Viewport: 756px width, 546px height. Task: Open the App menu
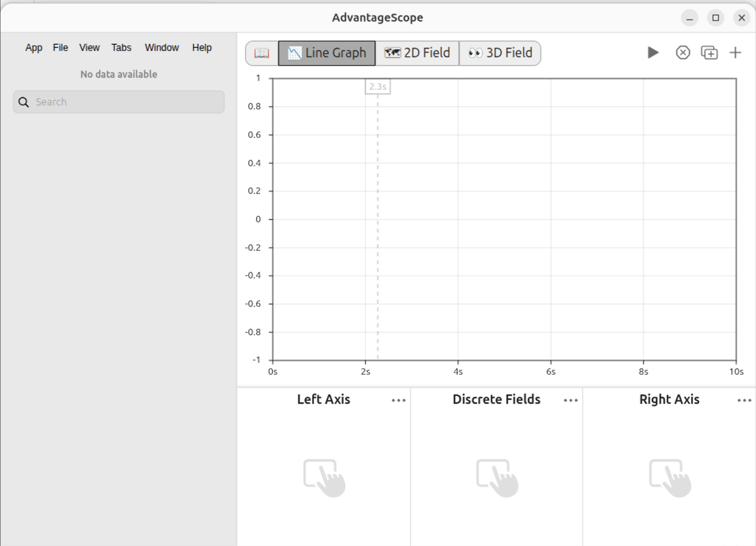point(33,48)
